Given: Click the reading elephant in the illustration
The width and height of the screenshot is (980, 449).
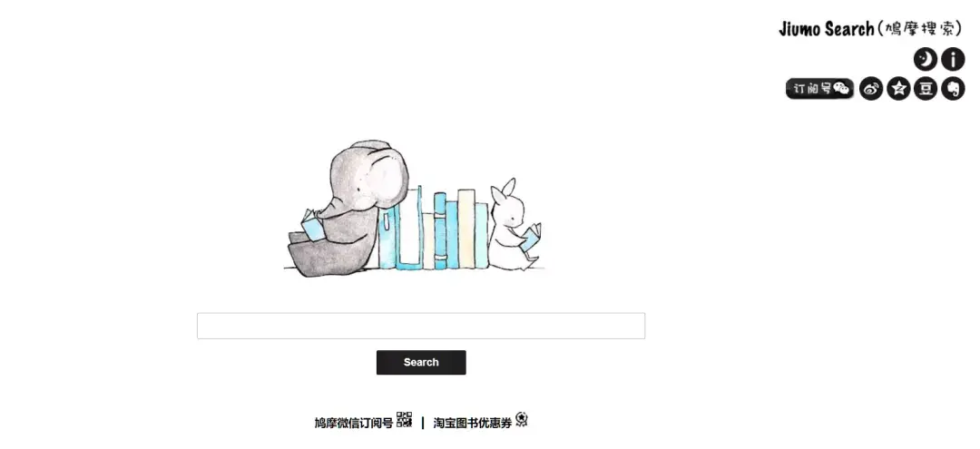Looking at the screenshot, I should click(x=347, y=209).
